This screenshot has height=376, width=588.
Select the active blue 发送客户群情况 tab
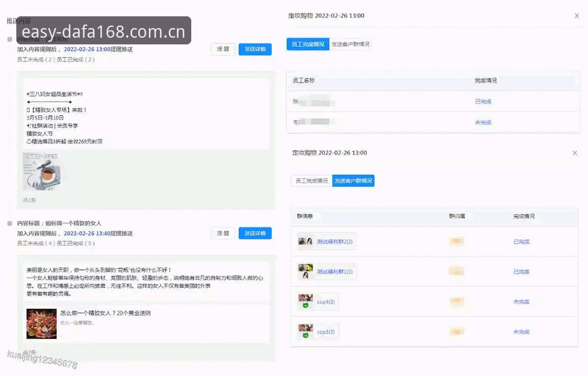point(353,181)
